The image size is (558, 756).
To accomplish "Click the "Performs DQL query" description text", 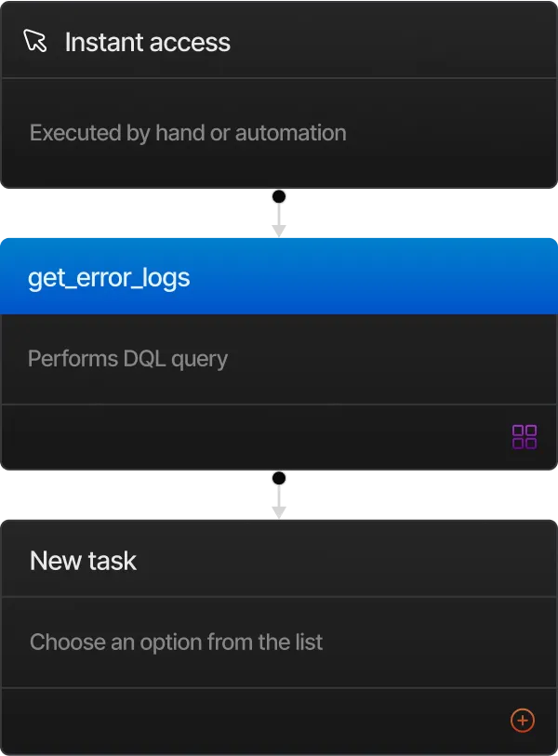I will coord(128,358).
